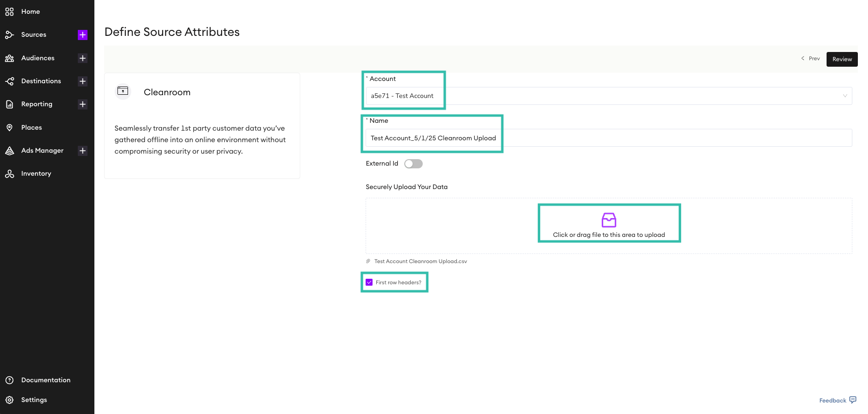Add new report via plus icon

click(82, 104)
